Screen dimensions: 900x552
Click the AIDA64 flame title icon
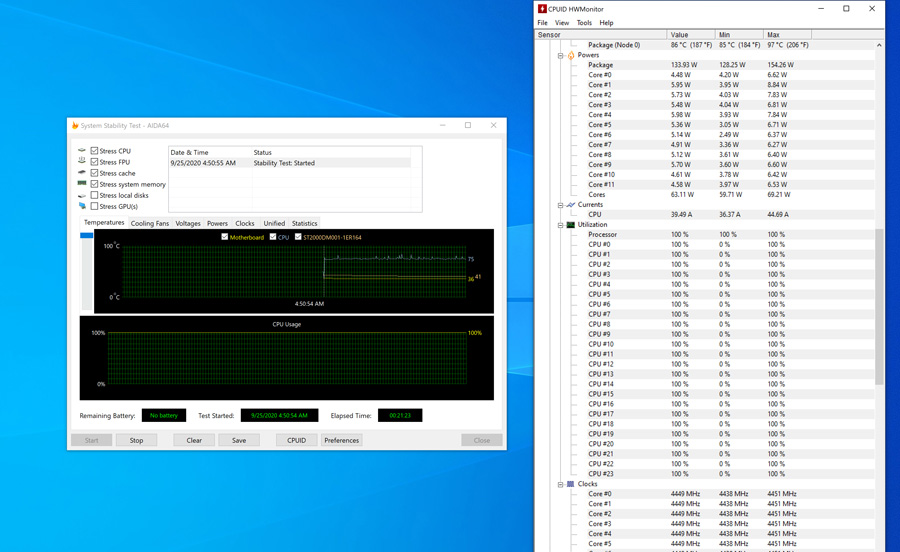click(x=75, y=125)
